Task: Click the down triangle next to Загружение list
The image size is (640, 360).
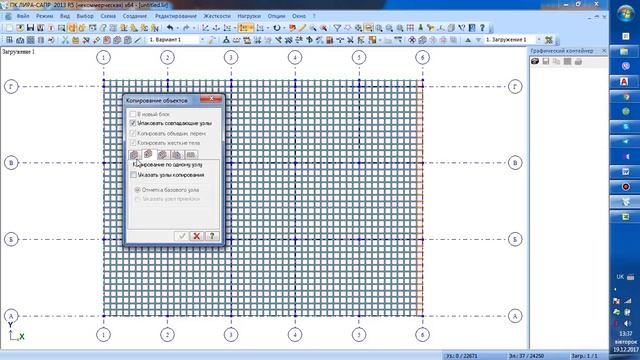Action: [478, 40]
